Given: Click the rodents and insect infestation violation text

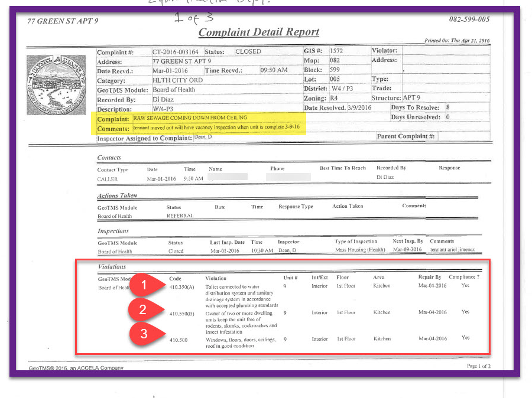Looking at the screenshot, I should pos(241,322).
